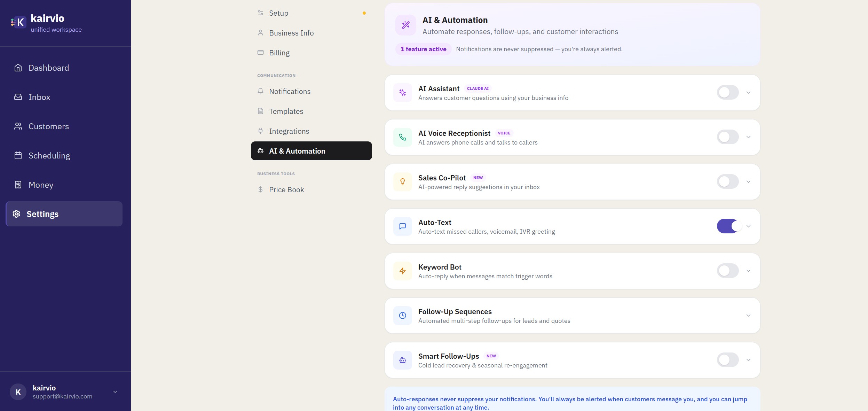868x411 pixels.
Task: Expand AI Voice Receptionist details chevron
Action: point(748,137)
